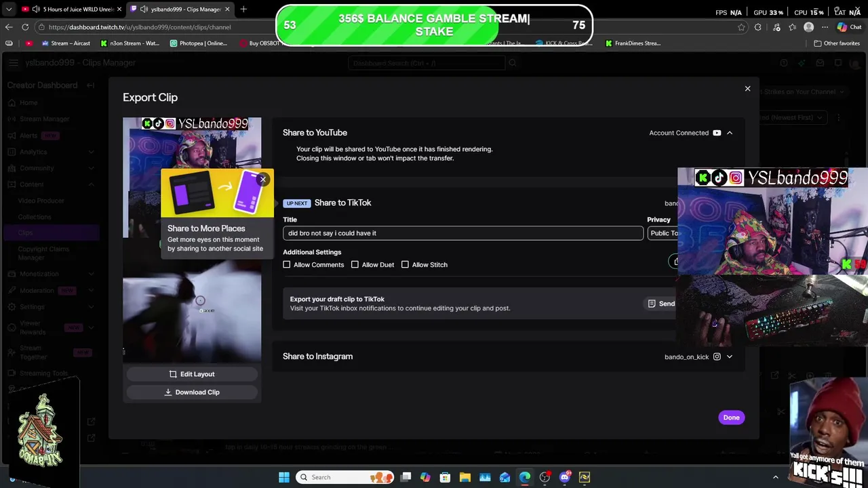Screen dimensions: 868x488
Task: Open File Explorer from the taskbar
Action: pyautogui.click(x=465, y=477)
